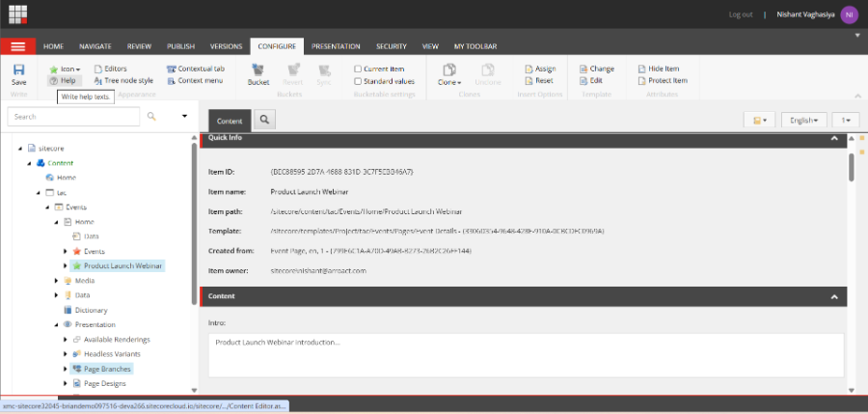Collapse the Quick Info section

[x=834, y=139]
